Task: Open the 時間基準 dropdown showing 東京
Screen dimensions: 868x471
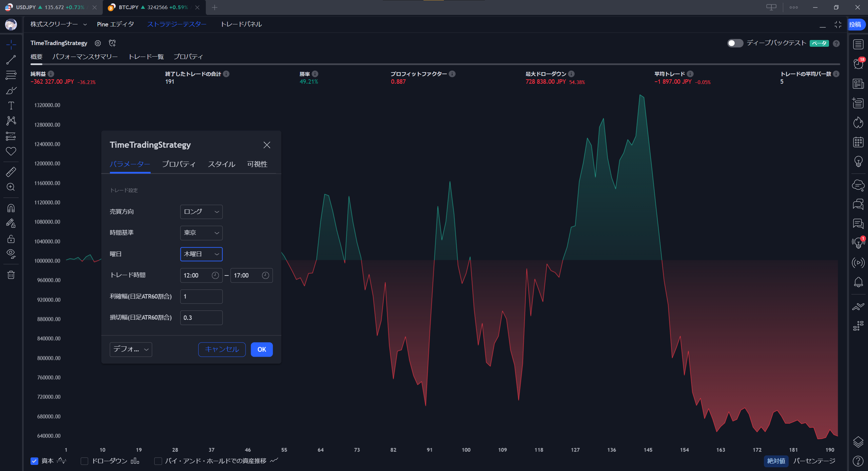Action: tap(201, 233)
